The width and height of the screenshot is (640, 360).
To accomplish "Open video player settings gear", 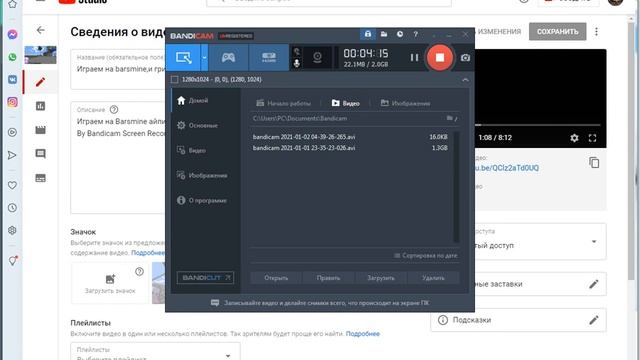I will (574, 138).
